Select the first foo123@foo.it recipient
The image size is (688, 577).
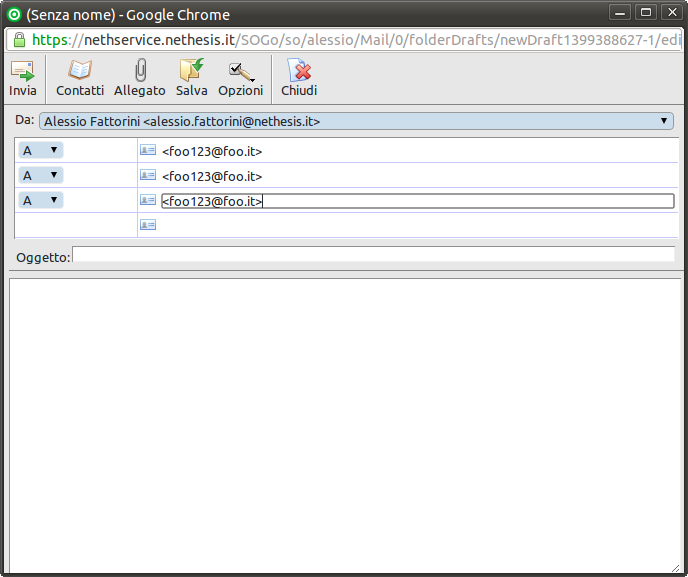tap(212, 151)
